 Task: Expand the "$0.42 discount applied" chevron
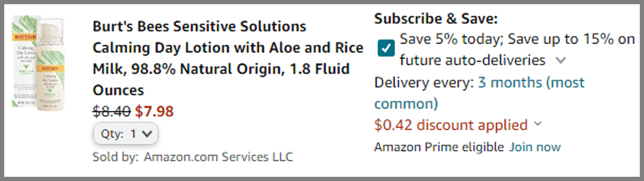click(538, 124)
